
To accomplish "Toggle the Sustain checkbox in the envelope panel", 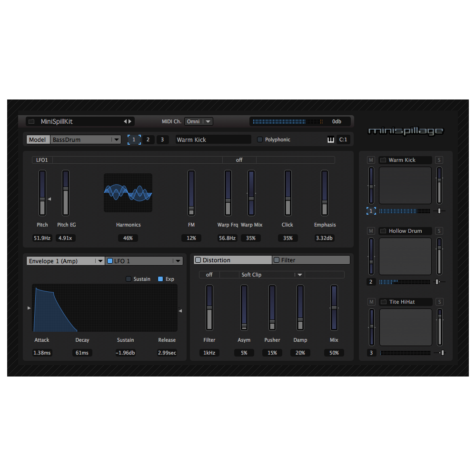I will 128,279.
